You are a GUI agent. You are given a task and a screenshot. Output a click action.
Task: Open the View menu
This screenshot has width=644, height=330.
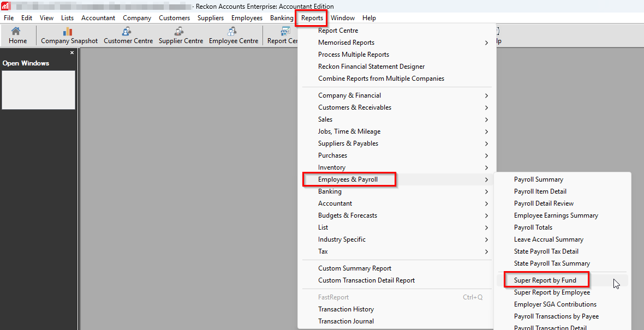pyautogui.click(x=46, y=18)
